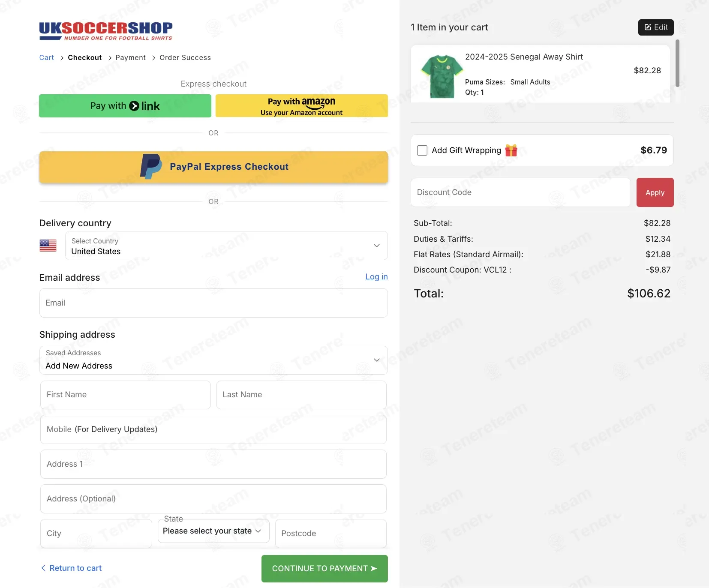Click the Sub-Total label
Screen dimensions: 709x588
pos(433,223)
